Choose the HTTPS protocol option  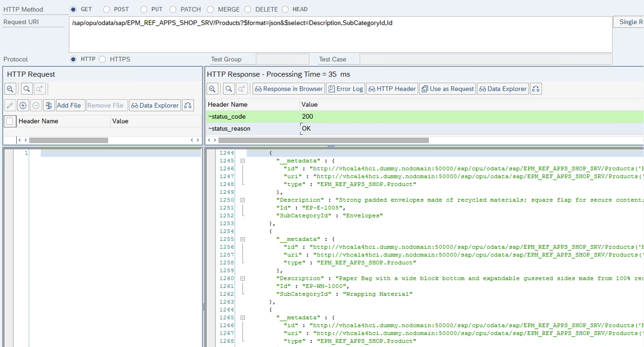pyautogui.click(x=102, y=60)
